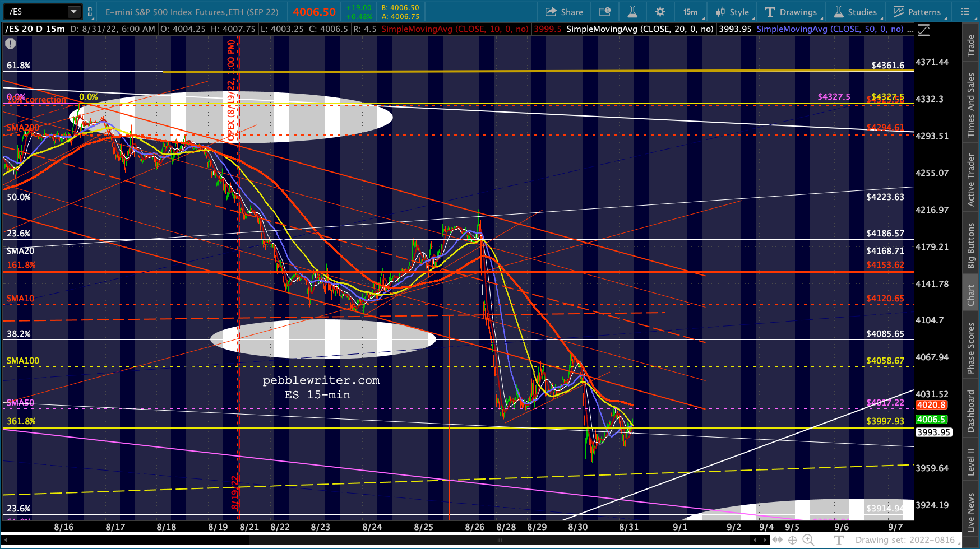Click the expand/collapse time axis arrows icon
Viewport: 980px width, 549px height.
click(x=777, y=540)
